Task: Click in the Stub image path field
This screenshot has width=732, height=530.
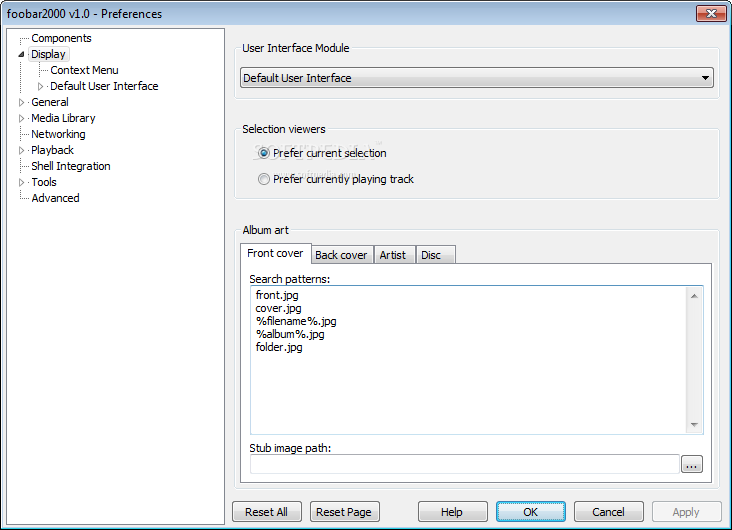Action: tap(465, 465)
